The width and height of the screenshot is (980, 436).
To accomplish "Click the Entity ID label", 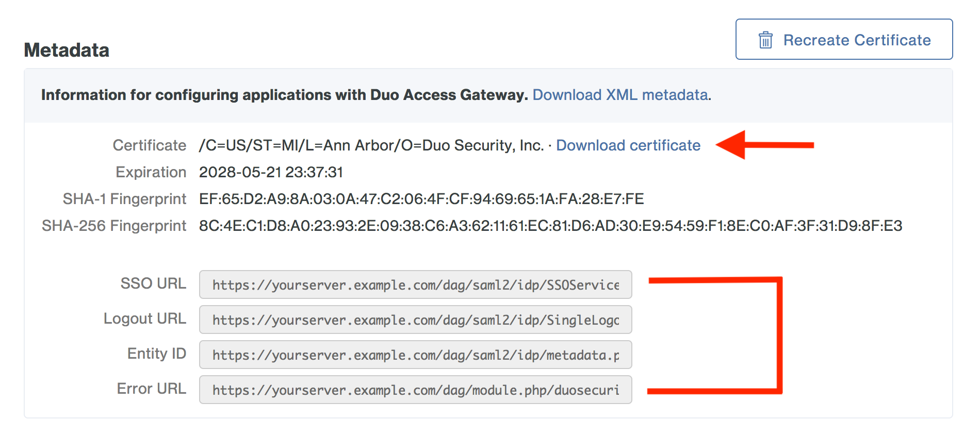I will click(x=156, y=354).
